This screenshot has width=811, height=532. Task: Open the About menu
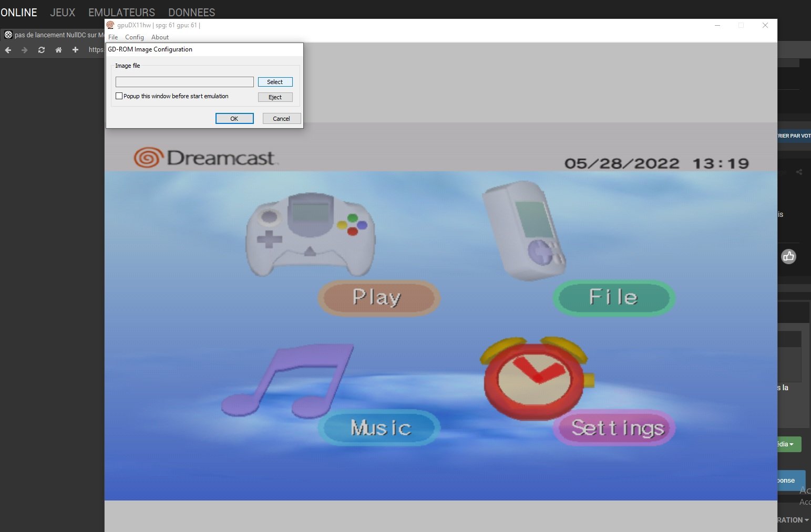[160, 37]
